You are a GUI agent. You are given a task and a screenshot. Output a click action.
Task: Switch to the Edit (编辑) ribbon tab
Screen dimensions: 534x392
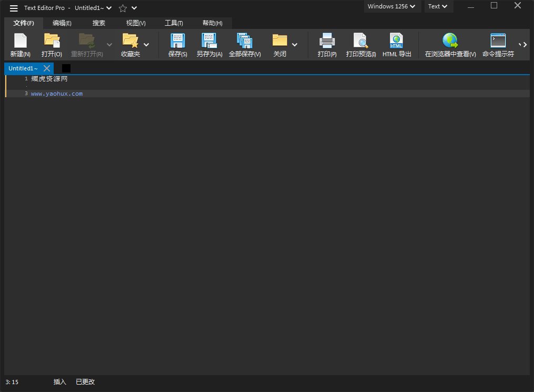tap(62, 23)
